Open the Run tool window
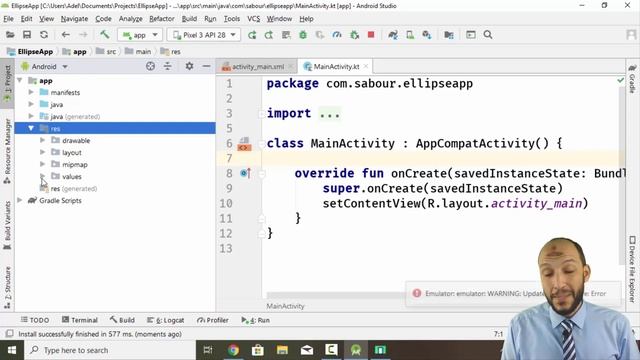The width and height of the screenshot is (640, 360). pos(256,320)
